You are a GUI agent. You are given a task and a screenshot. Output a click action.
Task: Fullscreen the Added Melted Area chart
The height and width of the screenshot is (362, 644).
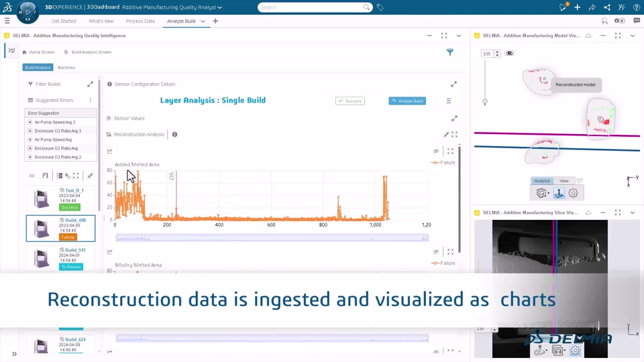click(451, 151)
